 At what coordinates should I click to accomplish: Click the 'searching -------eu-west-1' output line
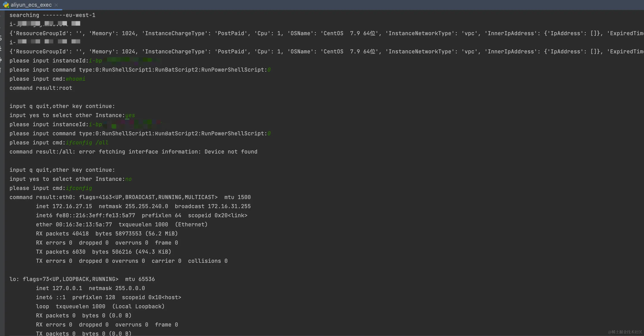coord(52,15)
